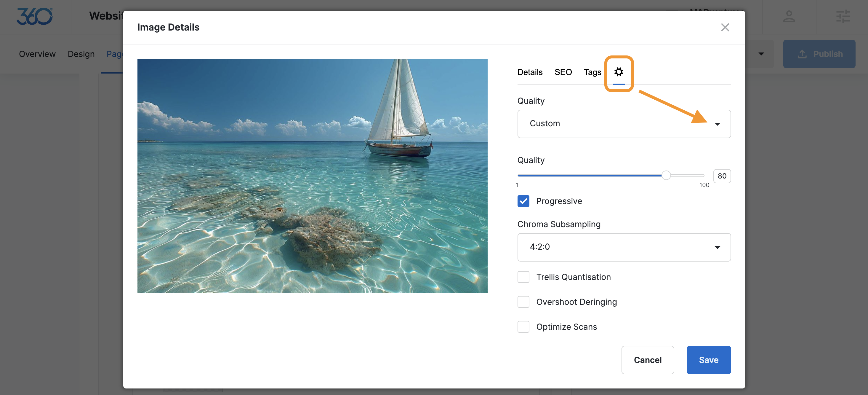Screen dimensions: 868x395
Task: Switch to the Tags tab
Action: coord(592,72)
